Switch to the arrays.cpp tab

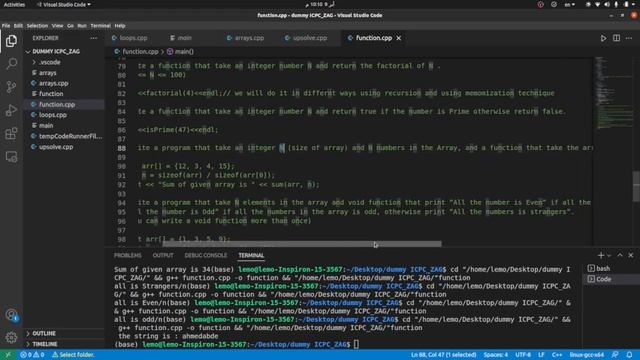coord(249,38)
